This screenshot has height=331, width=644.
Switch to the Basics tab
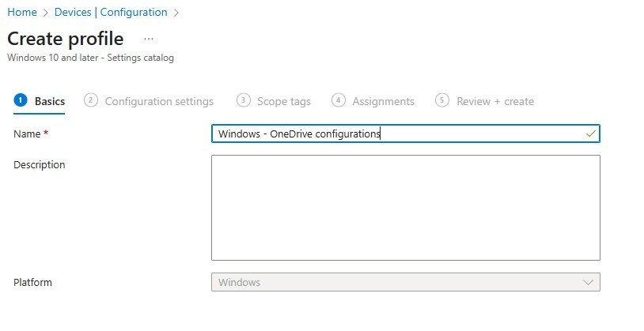50,101
